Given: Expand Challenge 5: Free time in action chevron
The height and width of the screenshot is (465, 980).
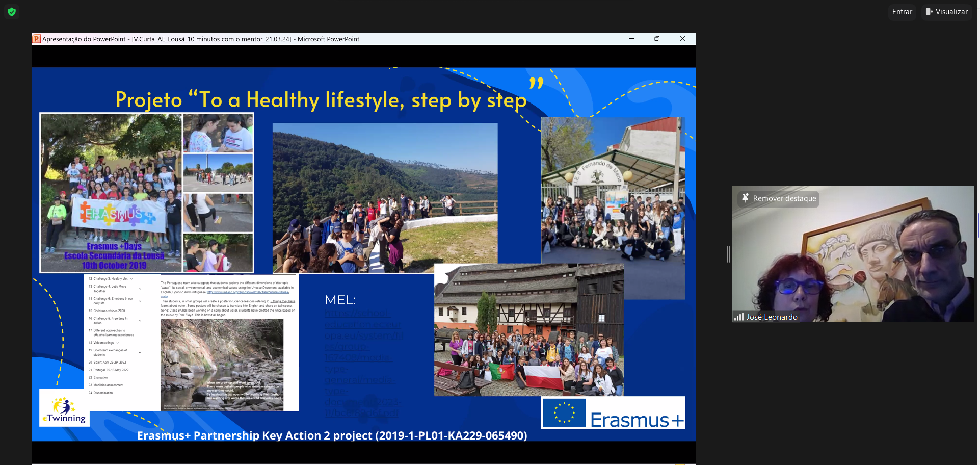Looking at the screenshot, I should coord(140,321).
